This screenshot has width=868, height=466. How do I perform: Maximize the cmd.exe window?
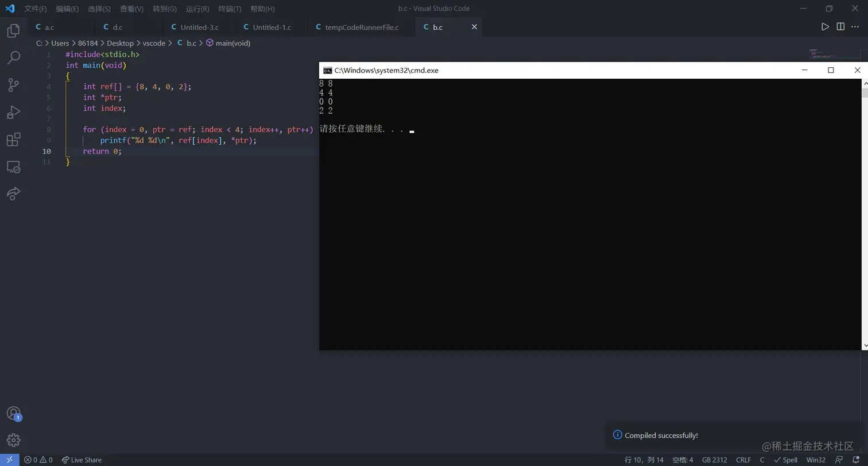pos(831,70)
